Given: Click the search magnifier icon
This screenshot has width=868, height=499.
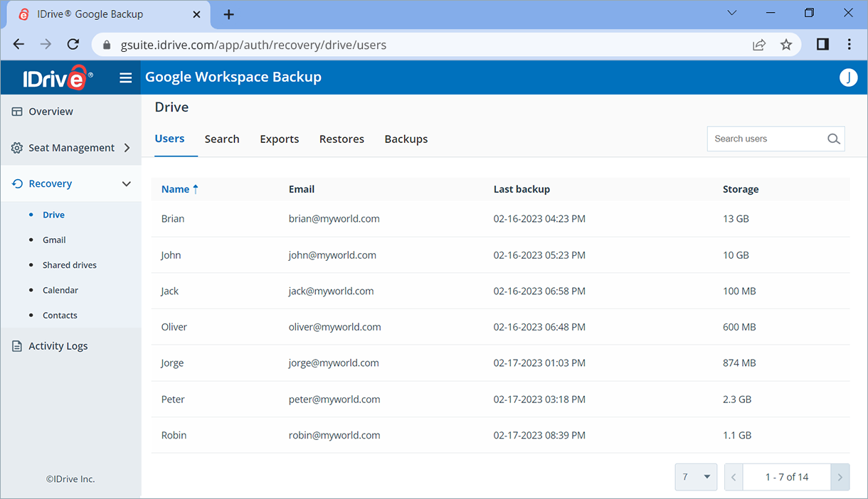Looking at the screenshot, I should pos(833,139).
